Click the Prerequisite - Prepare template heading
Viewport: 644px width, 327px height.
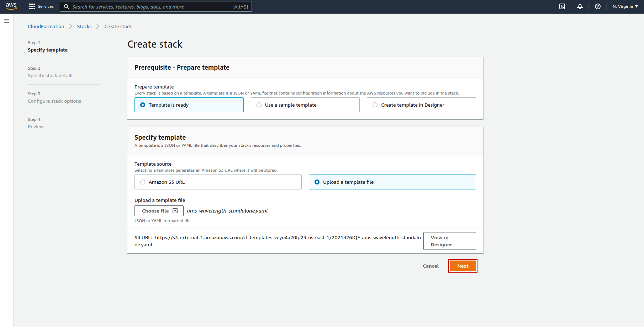coord(182,68)
